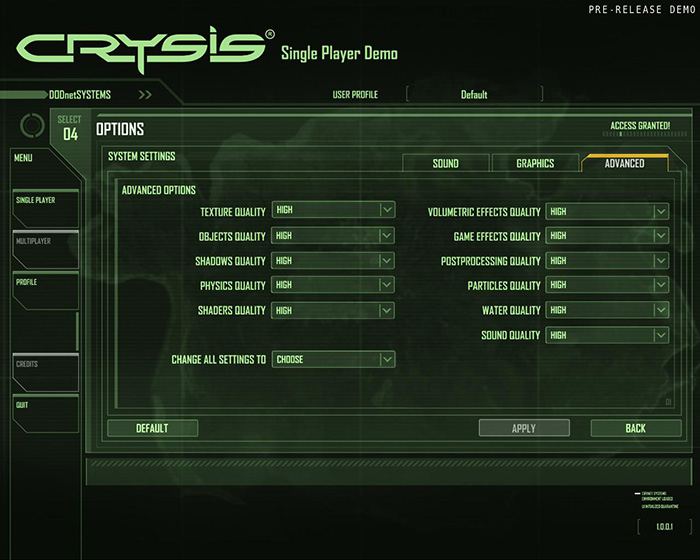
Task: Expand the Change All Settings To dropdown
Action: [x=333, y=359]
